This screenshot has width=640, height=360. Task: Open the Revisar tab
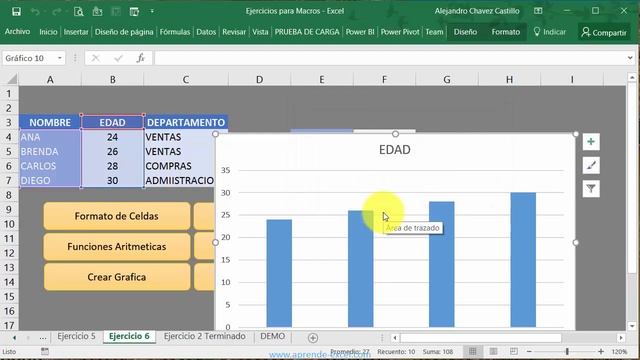pyautogui.click(x=234, y=32)
